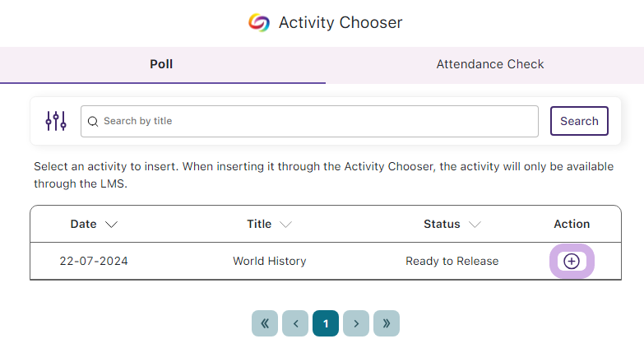Click the Search button
Image resolution: width=644 pixels, height=362 pixels.
coord(579,121)
